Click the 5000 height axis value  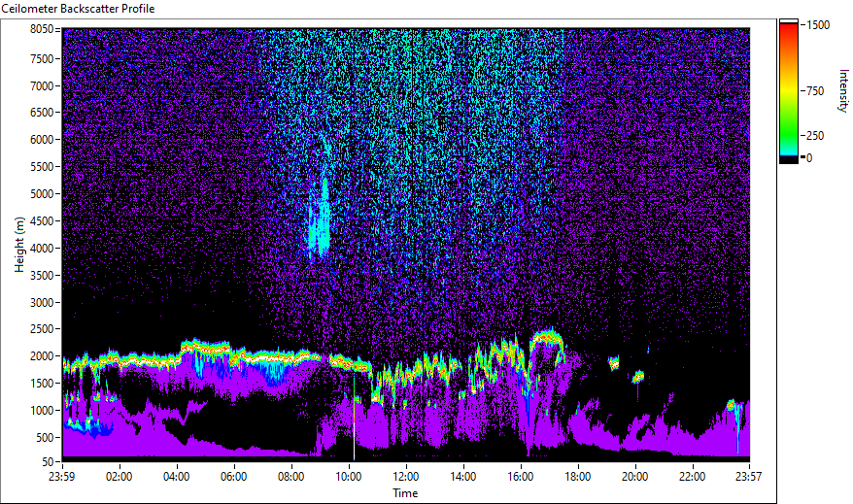(42, 194)
